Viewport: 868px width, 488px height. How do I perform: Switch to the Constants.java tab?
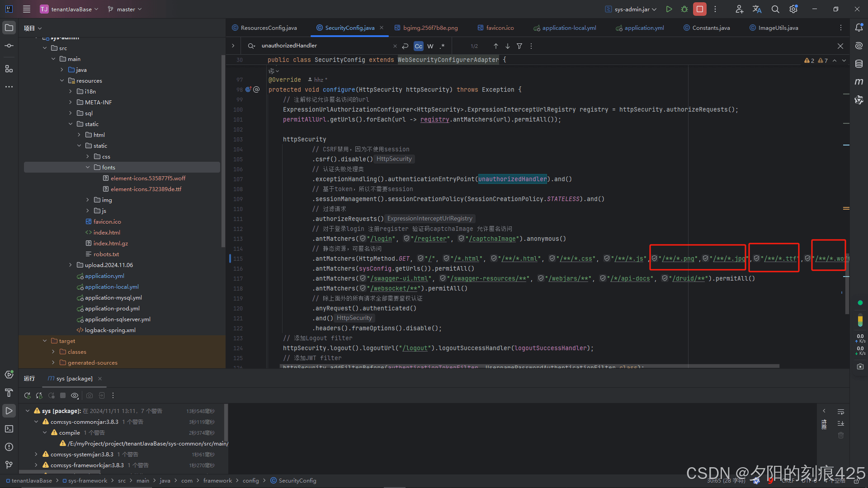coord(711,28)
